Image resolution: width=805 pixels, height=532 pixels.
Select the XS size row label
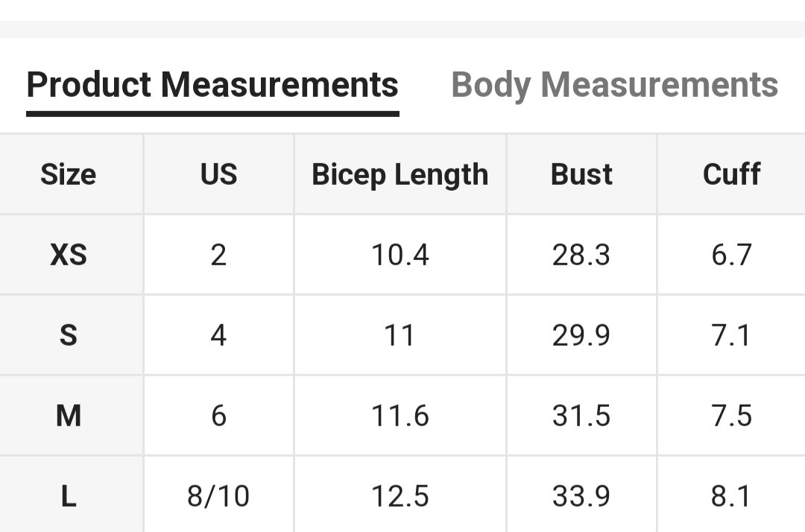pyautogui.click(x=69, y=254)
